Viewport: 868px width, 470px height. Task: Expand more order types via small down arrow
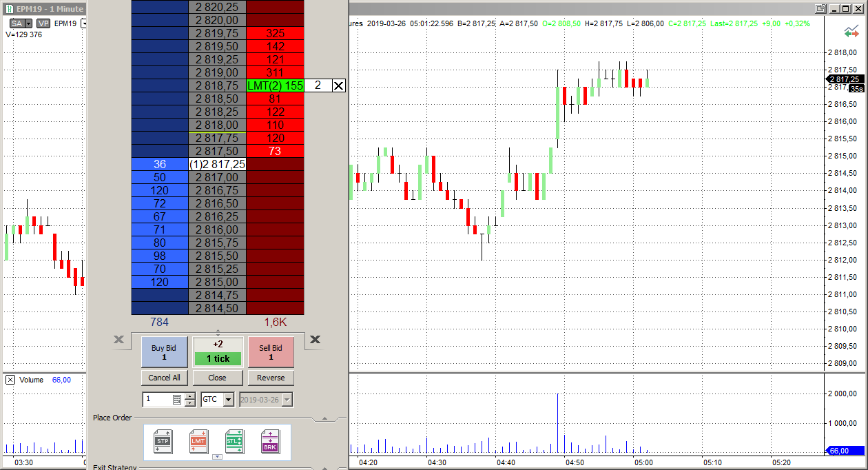click(x=217, y=456)
